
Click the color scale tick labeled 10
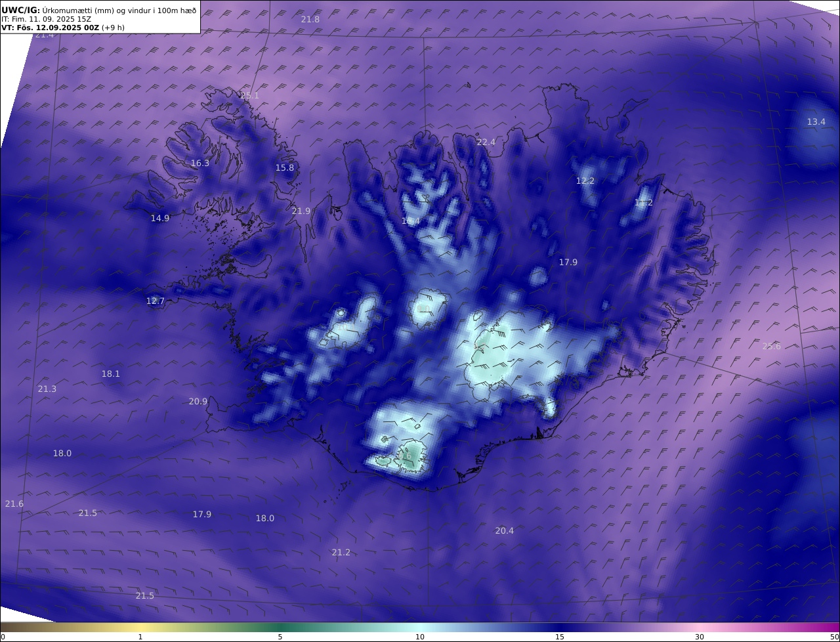pyautogui.click(x=420, y=637)
